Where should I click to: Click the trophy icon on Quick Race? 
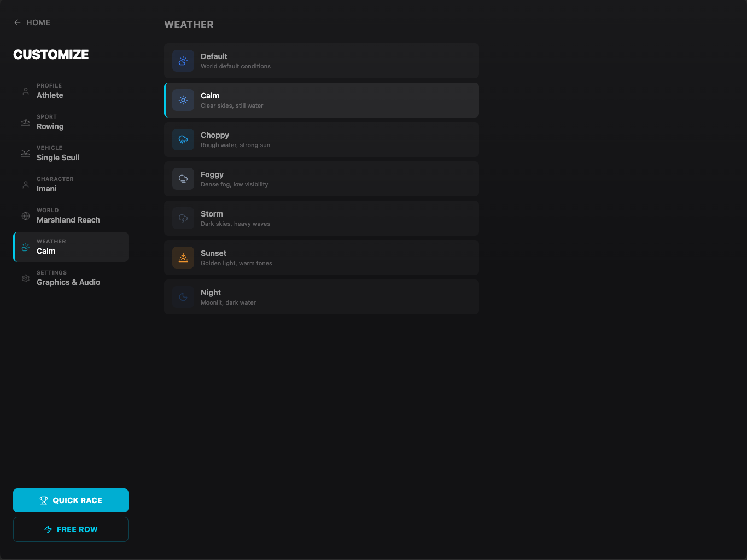pyautogui.click(x=44, y=500)
